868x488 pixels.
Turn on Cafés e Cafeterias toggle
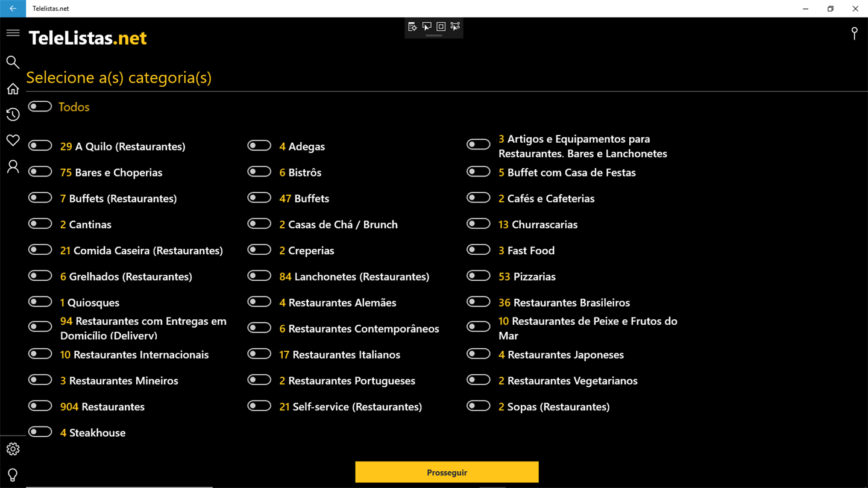pyautogui.click(x=479, y=198)
